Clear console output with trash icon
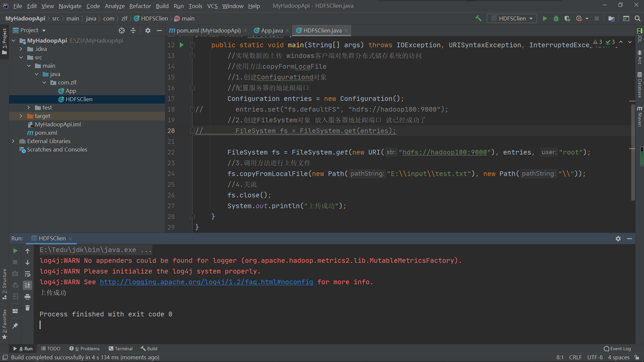This screenshot has height=362, width=644. [28, 308]
